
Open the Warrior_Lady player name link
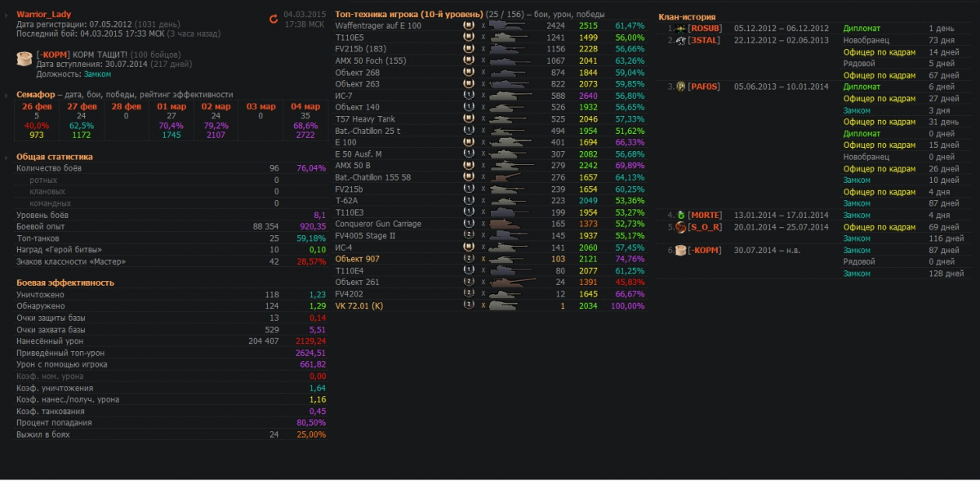tap(44, 14)
